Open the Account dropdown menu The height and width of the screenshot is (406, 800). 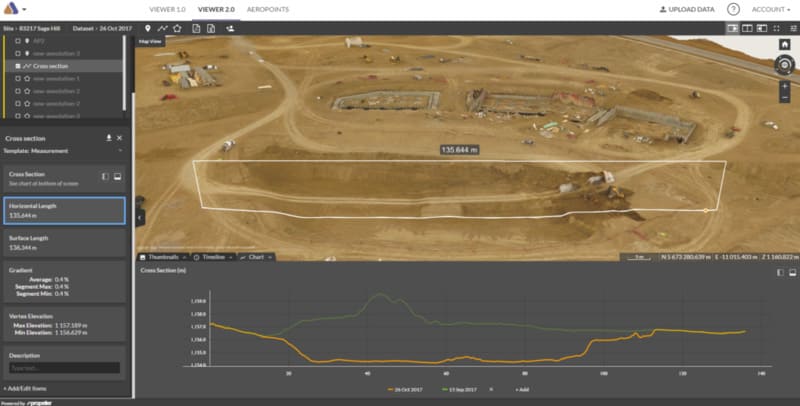[x=769, y=9]
